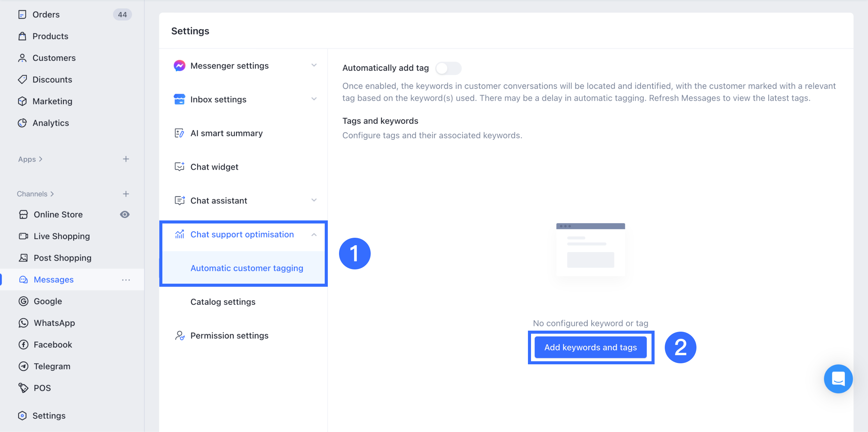This screenshot has height=432, width=868.
Task: Open Messages more options ellipsis
Action: pyautogui.click(x=126, y=280)
